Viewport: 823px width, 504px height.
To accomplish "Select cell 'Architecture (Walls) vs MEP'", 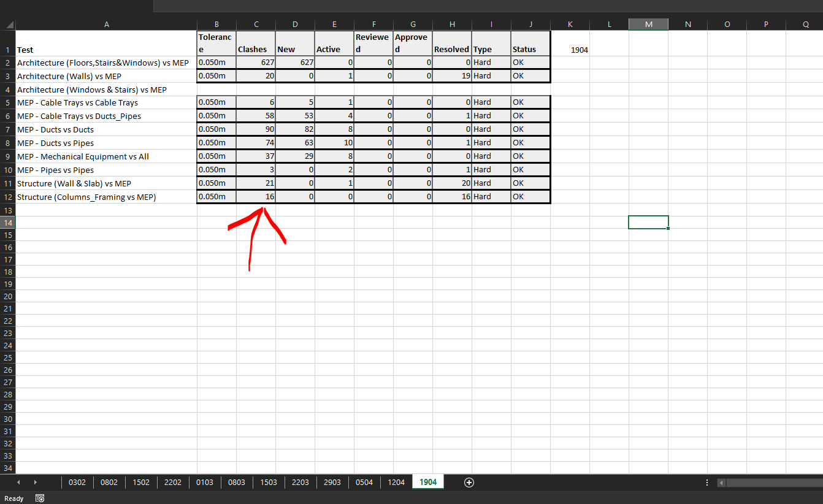I will pos(107,76).
